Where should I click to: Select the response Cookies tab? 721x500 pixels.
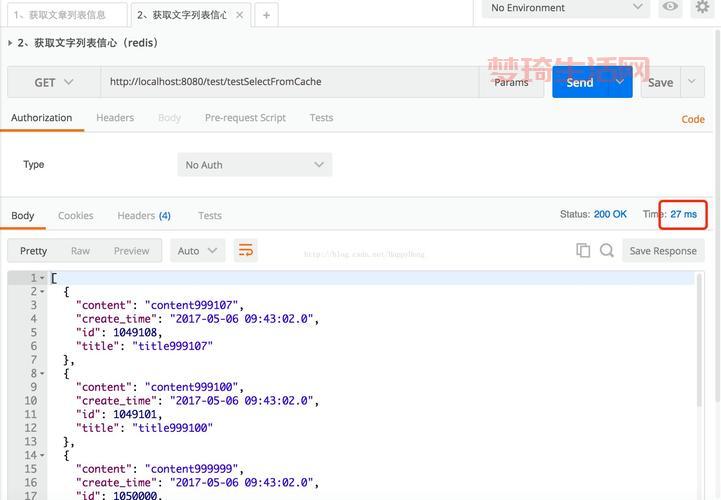click(75, 216)
